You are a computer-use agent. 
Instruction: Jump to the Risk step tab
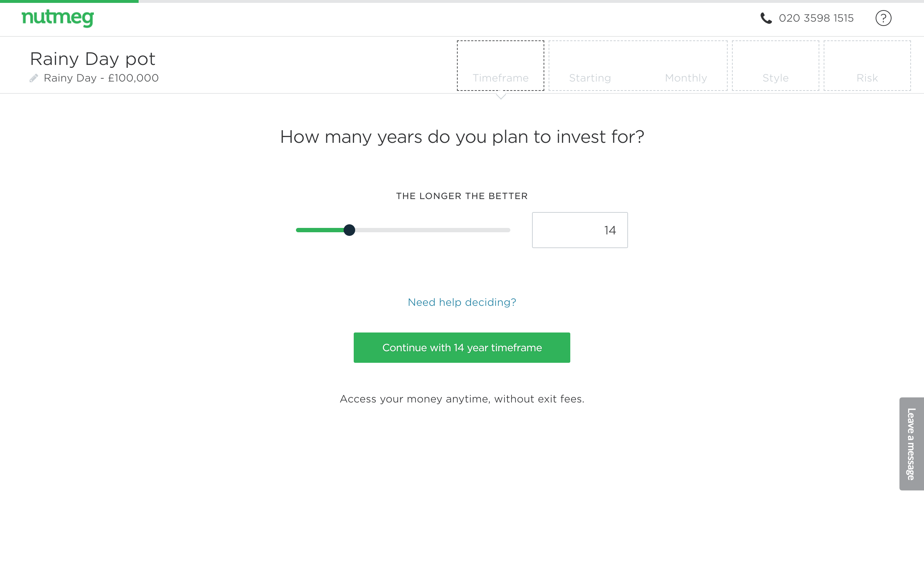click(x=867, y=66)
